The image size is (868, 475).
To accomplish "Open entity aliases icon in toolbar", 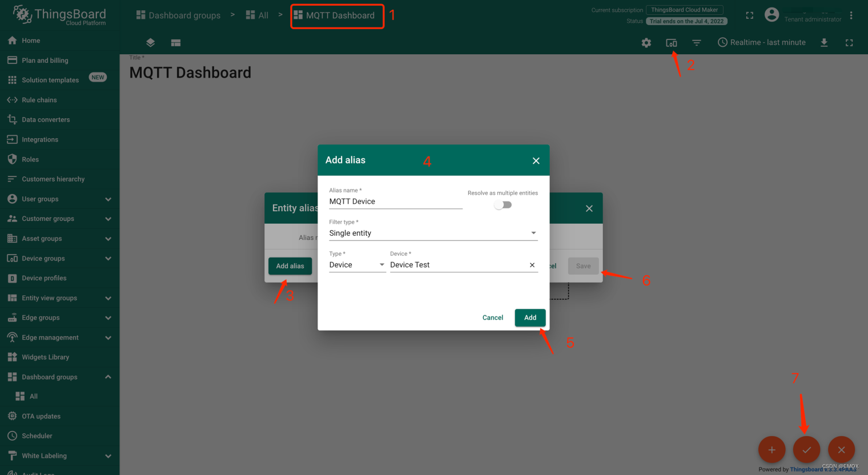I will 672,43.
